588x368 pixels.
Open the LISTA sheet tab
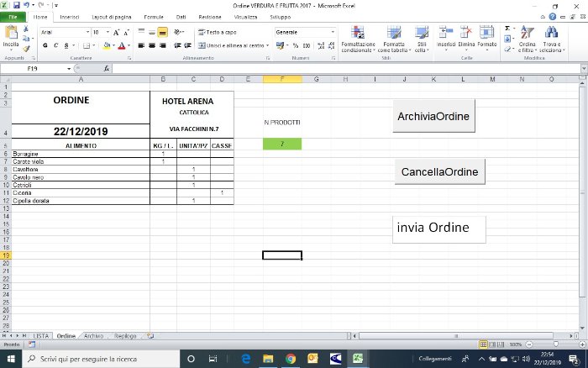point(41,336)
